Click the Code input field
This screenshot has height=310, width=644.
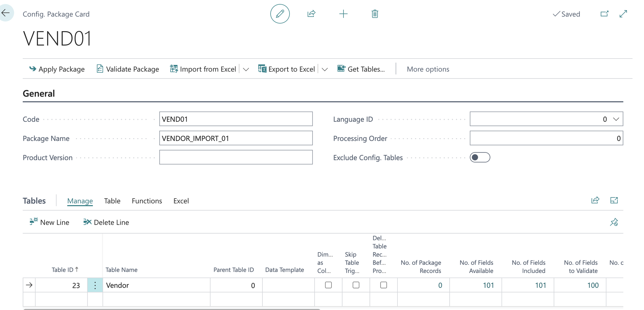(236, 119)
